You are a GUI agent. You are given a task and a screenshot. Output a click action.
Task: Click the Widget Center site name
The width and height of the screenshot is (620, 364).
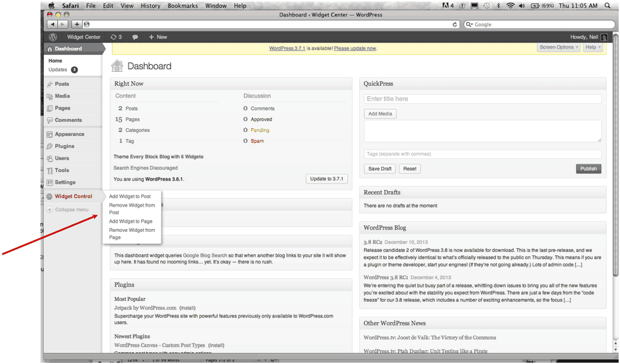coord(83,37)
